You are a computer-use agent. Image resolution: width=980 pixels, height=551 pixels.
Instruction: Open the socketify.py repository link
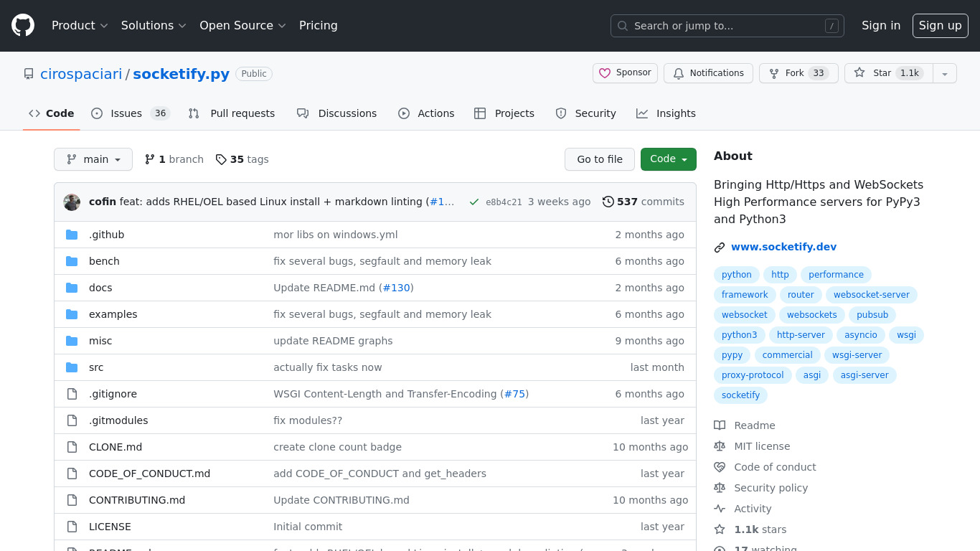[181, 74]
